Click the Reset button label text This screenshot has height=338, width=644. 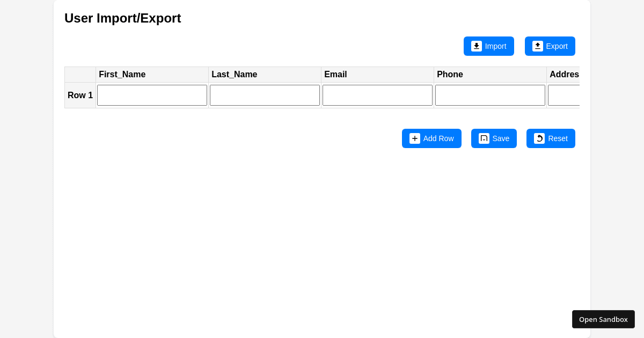(x=558, y=138)
